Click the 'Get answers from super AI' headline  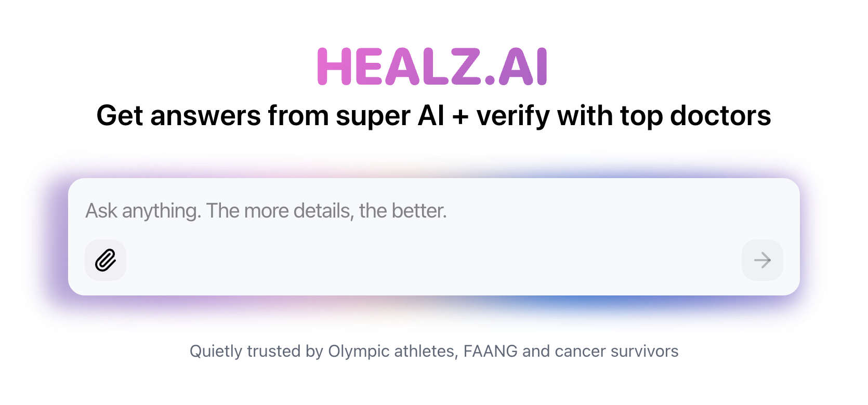[433, 115]
